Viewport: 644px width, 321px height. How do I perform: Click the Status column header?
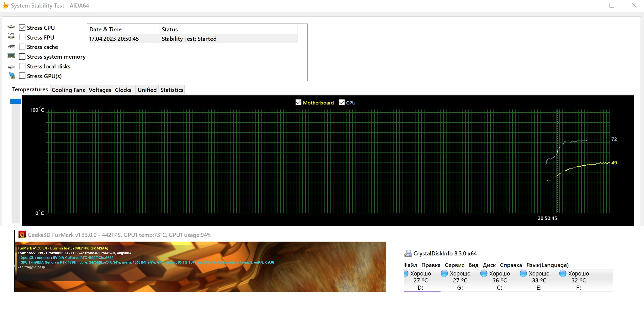coord(229,29)
